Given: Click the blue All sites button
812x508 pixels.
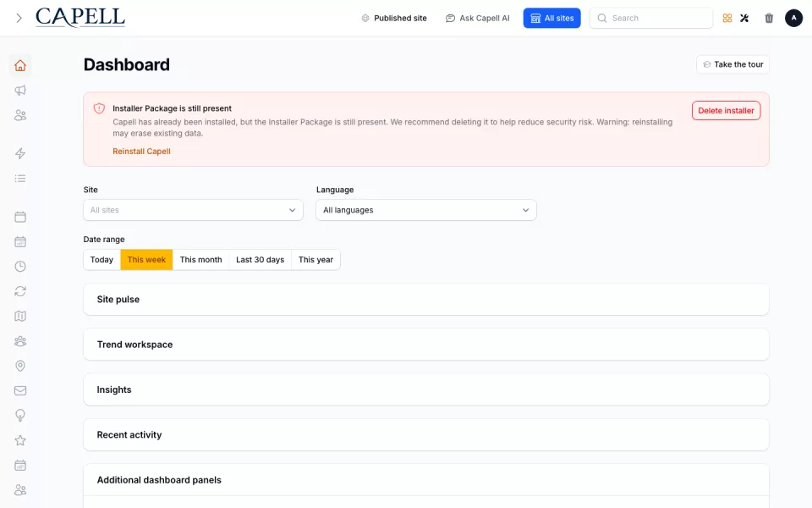Looking at the screenshot, I should (x=552, y=18).
